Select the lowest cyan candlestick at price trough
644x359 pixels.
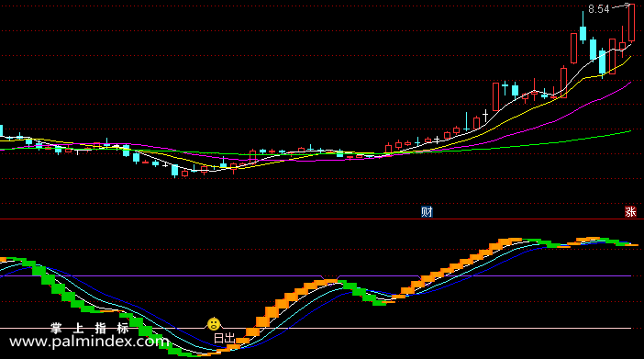click(x=175, y=171)
